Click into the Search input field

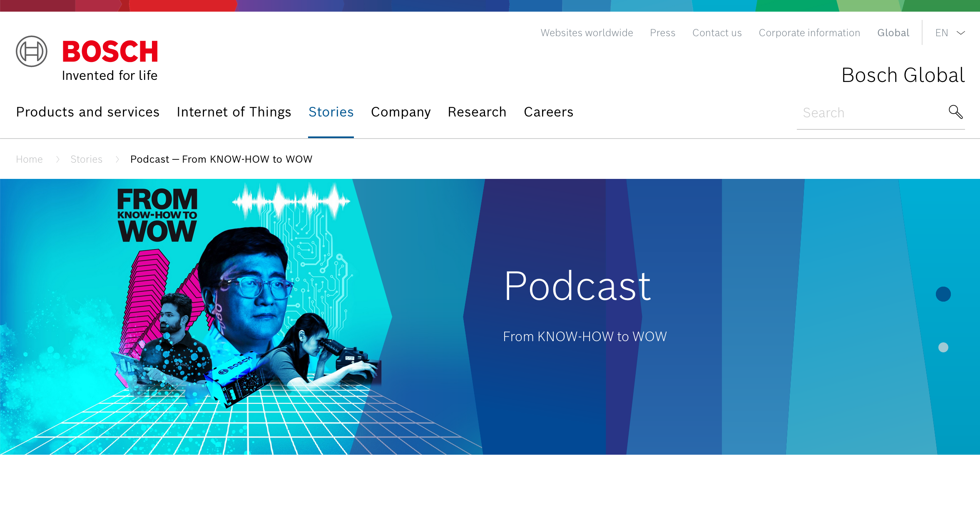[870, 113]
